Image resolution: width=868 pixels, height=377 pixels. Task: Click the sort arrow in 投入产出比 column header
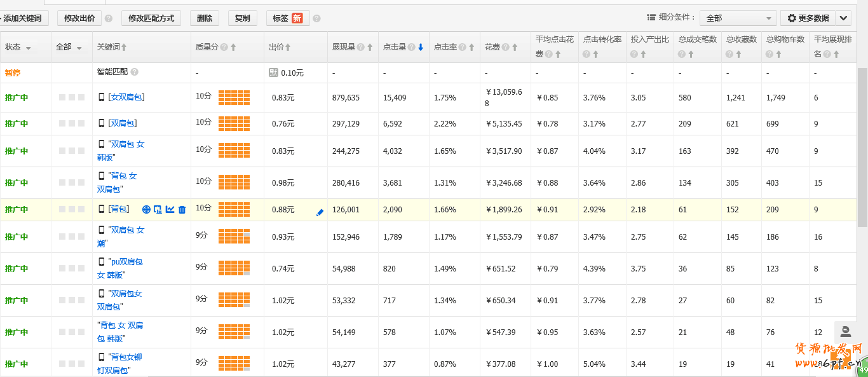tap(643, 55)
